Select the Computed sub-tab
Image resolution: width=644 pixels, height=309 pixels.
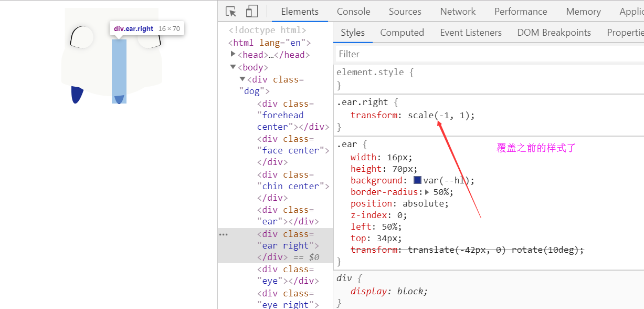(x=402, y=33)
